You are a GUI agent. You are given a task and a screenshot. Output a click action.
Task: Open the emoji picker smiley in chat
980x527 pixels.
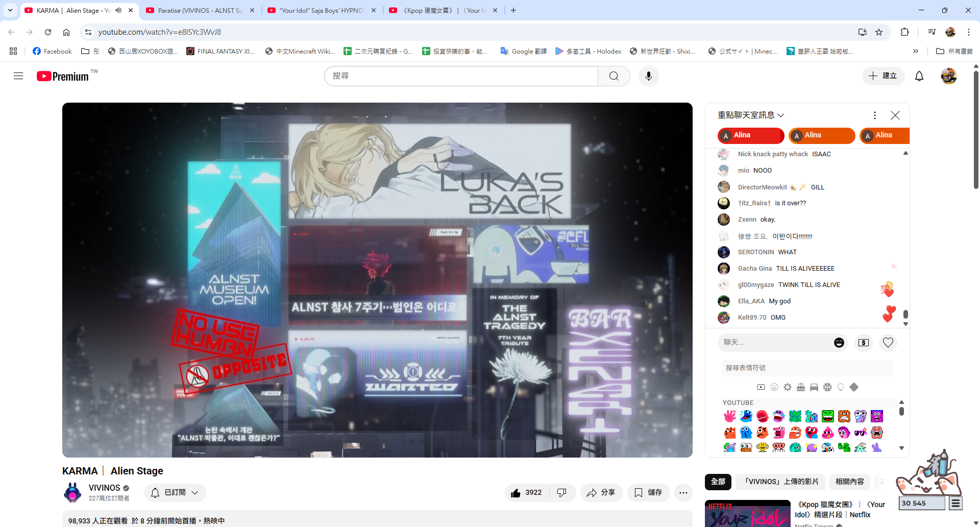click(x=839, y=343)
